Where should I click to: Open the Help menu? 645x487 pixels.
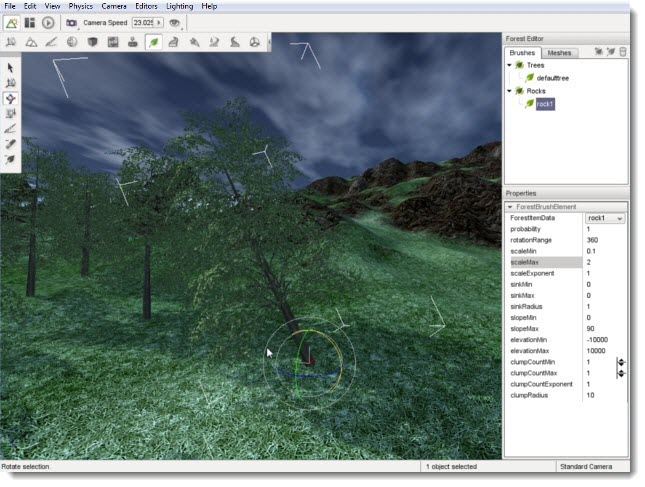(x=209, y=6)
